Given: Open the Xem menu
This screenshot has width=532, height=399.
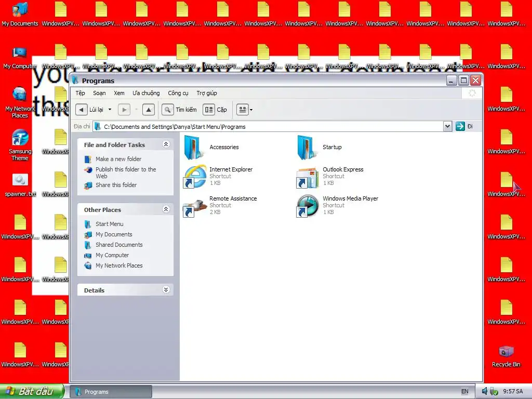Looking at the screenshot, I should pyautogui.click(x=119, y=93).
